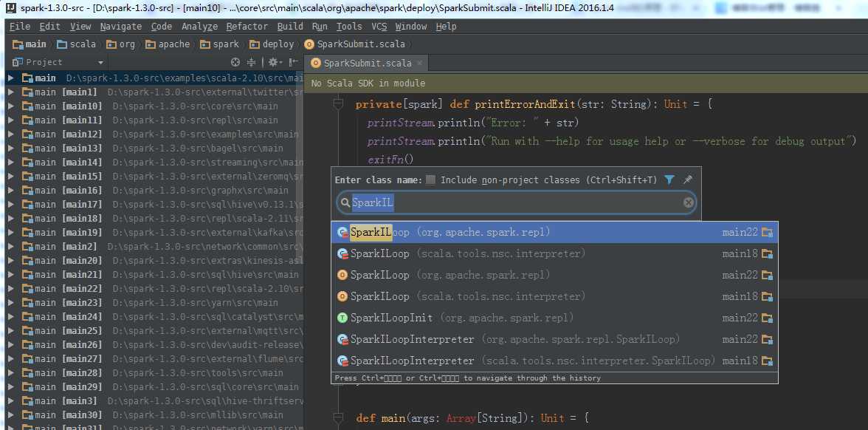
Task: Open the VCS menu
Action: [379, 26]
